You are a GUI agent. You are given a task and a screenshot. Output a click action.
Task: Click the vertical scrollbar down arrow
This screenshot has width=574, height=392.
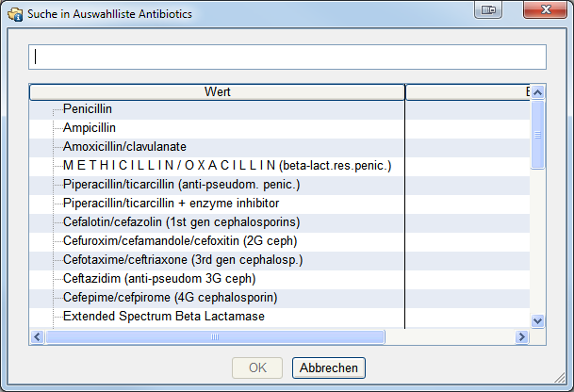tap(538, 320)
